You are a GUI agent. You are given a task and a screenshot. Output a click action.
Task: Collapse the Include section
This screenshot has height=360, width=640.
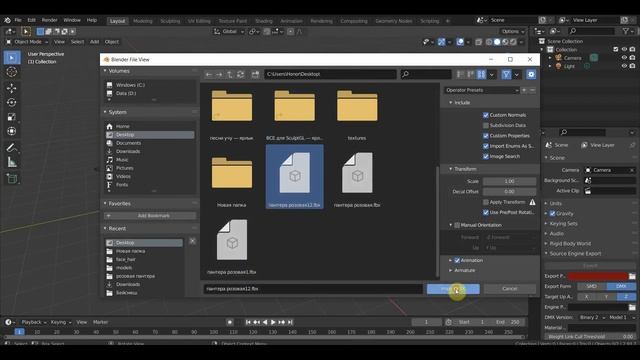[x=451, y=102]
